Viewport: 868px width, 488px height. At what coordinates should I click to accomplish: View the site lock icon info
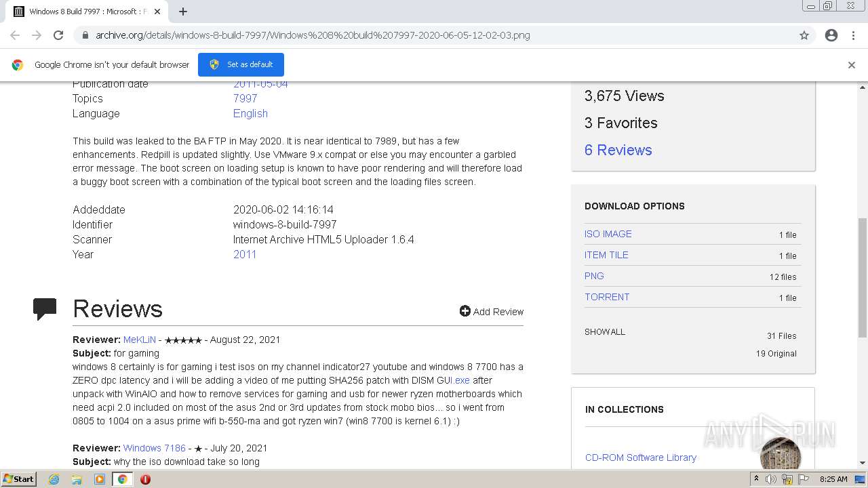pos(85,35)
